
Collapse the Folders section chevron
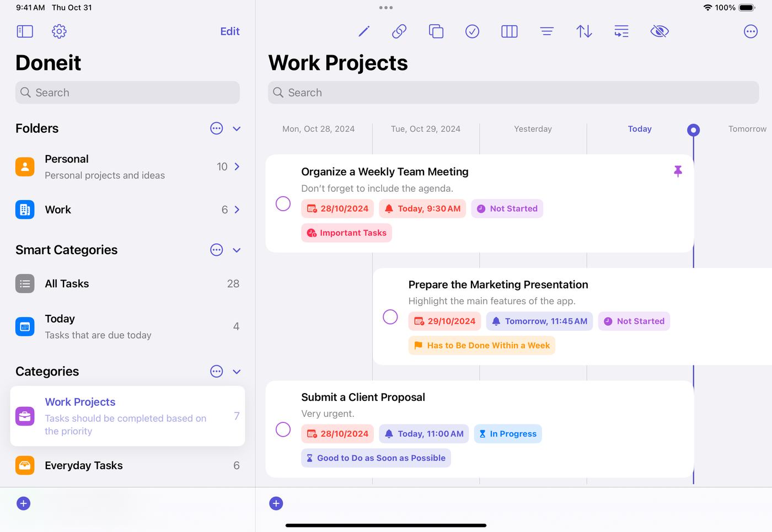click(x=237, y=129)
